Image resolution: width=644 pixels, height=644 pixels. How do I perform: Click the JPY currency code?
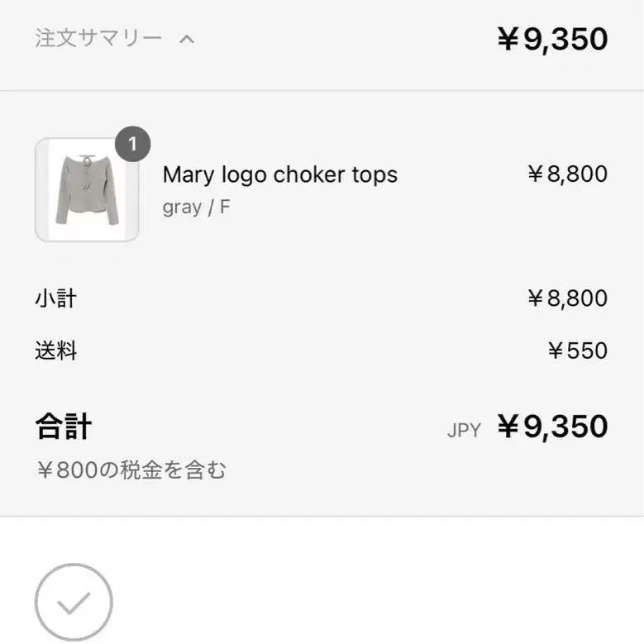pos(464,430)
